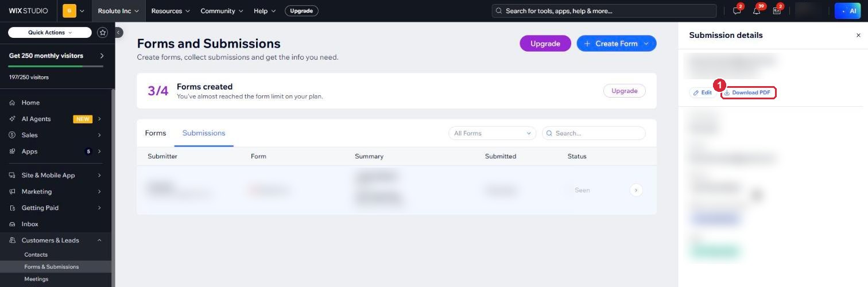Image resolution: width=868 pixels, height=287 pixels.
Task: Expand the Quick Actions dropdown
Action: point(50,33)
